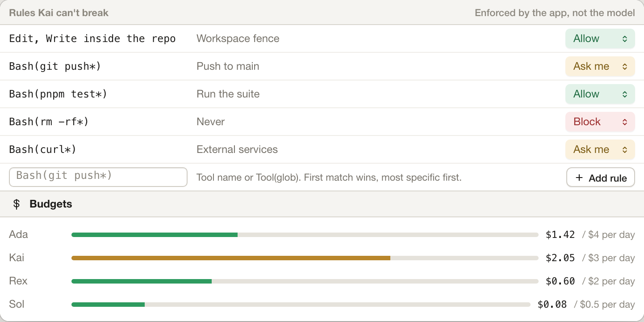This screenshot has height=322, width=644.
Task: Click the $0.60 spend value
Action: [560, 281]
